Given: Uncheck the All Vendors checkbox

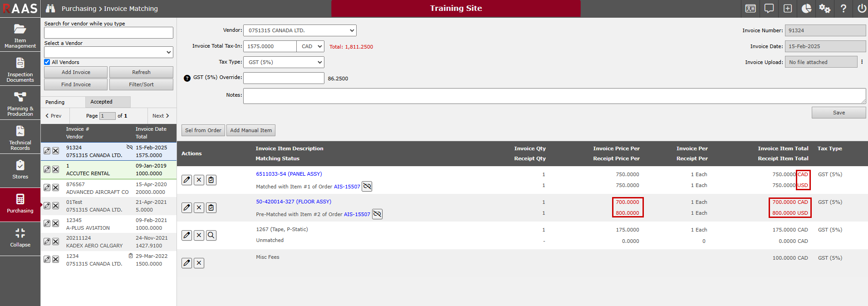Looking at the screenshot, I should [47, 62].
